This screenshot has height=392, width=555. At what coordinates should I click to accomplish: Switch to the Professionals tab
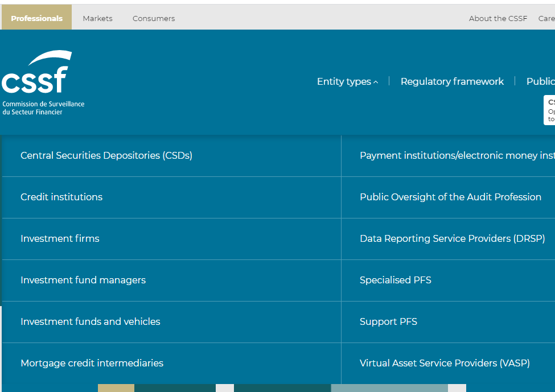click(37, 18)
